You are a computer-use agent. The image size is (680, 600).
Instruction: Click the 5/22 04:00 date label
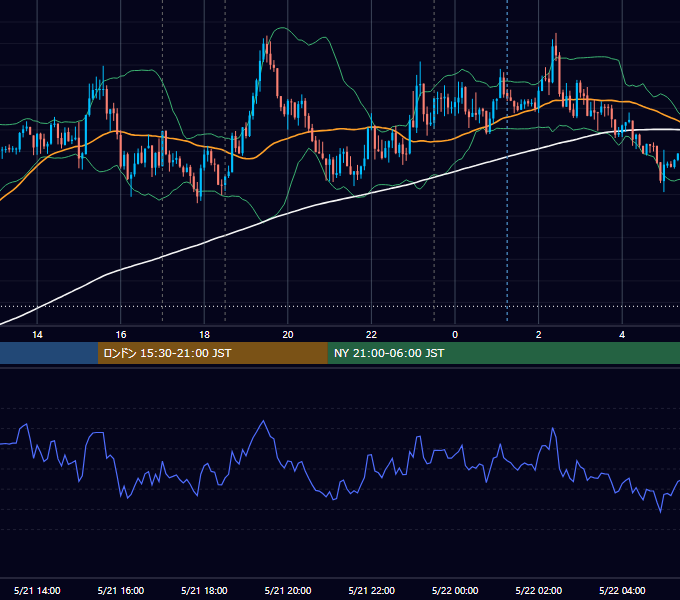(622, 590)
